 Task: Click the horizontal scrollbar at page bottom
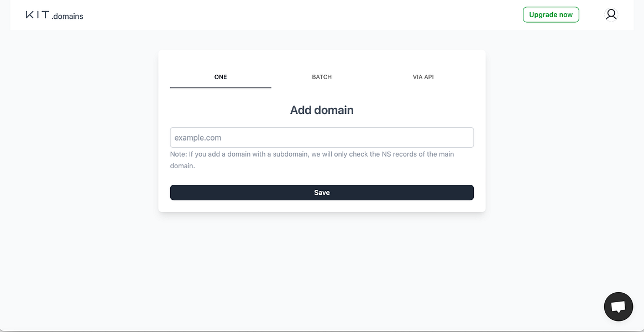[322, 329]
